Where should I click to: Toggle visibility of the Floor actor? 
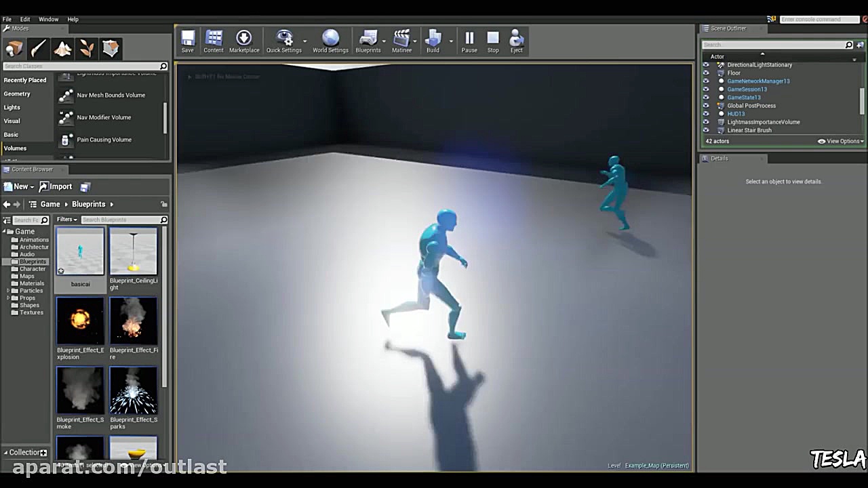coord(706,73)
